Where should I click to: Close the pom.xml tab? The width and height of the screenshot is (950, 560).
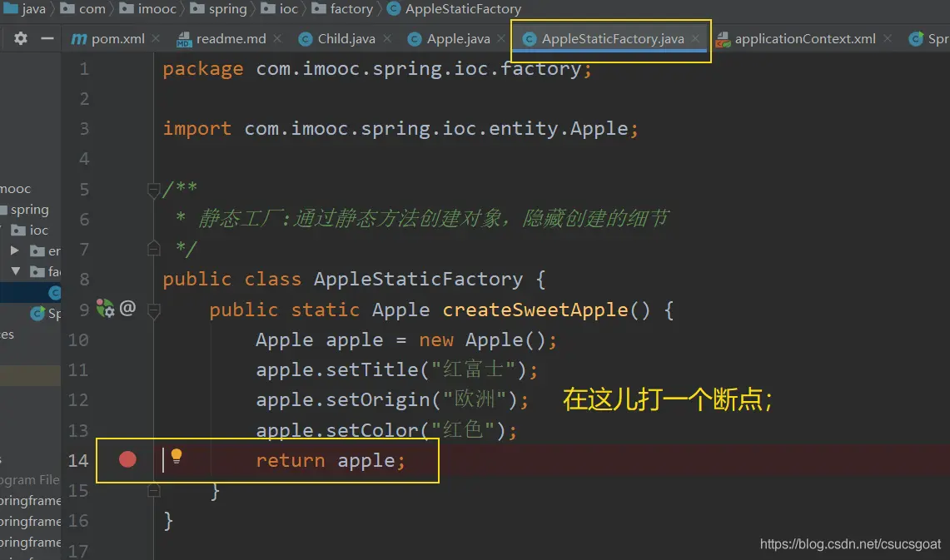pyautogui.click(x=156, y=38)
